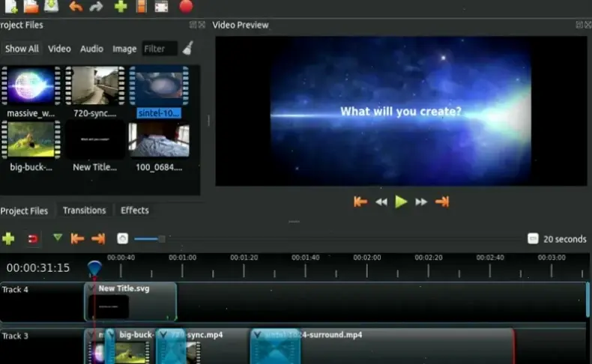592x364 pixels.
Task: Open the Choose Profile filmstrip icon
Action: coord(141,7)
